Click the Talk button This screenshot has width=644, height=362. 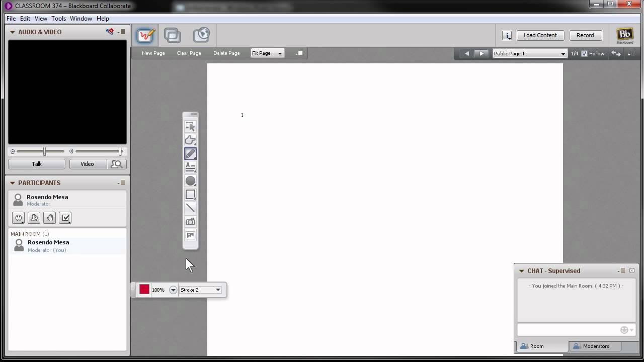tap(37, 164)
